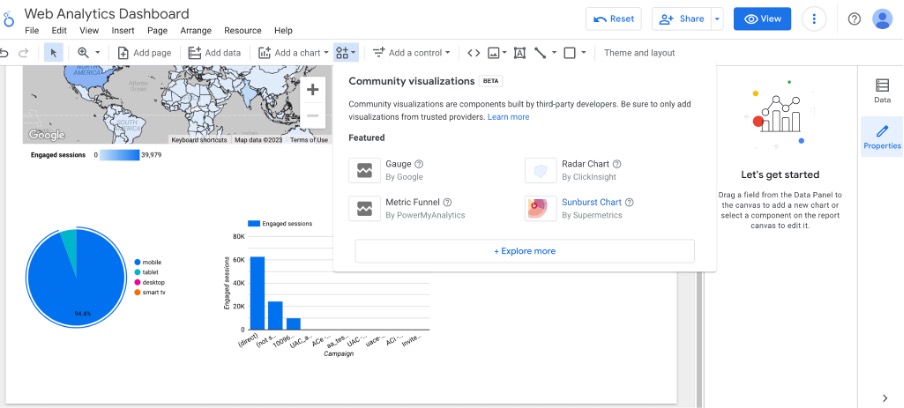Image resolution: width=904 pixels, height=408 pixels.
Task: Click the desktop legend color dot
Action: click(x=137, y=282)
